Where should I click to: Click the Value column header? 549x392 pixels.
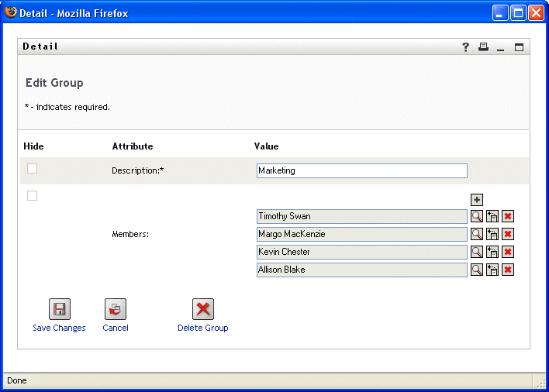click(x=267, y=146)
